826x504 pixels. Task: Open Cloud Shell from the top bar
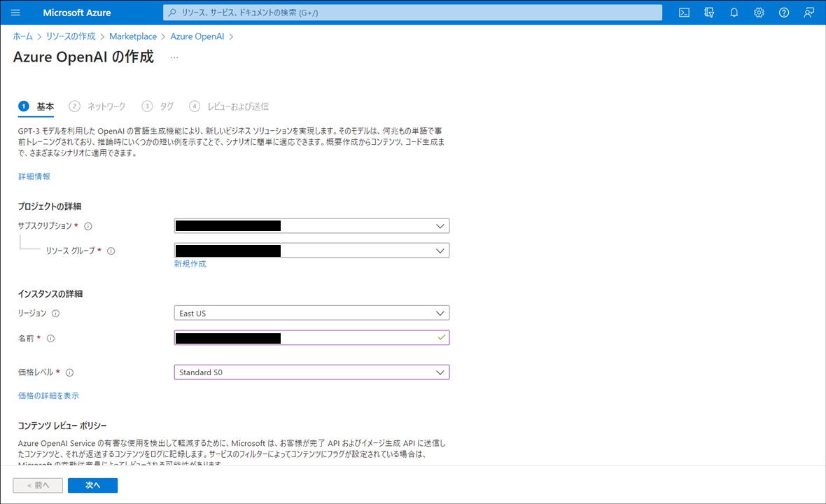[684, 13]
